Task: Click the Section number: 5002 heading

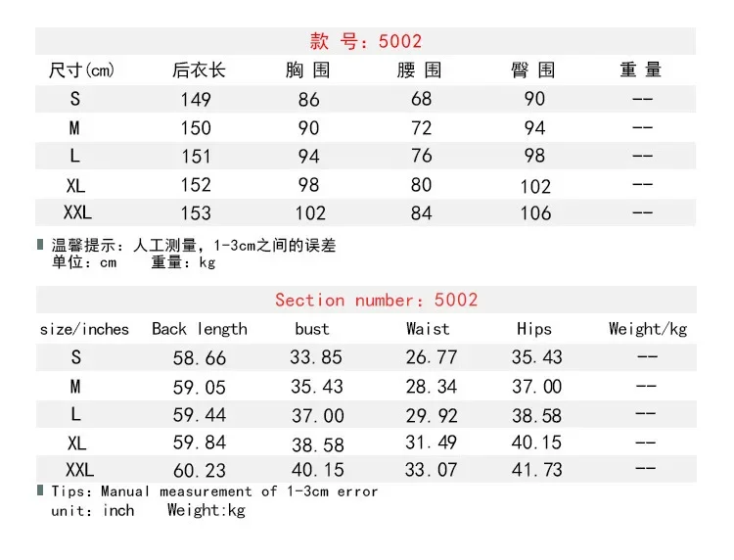Action: coord(377,300)
